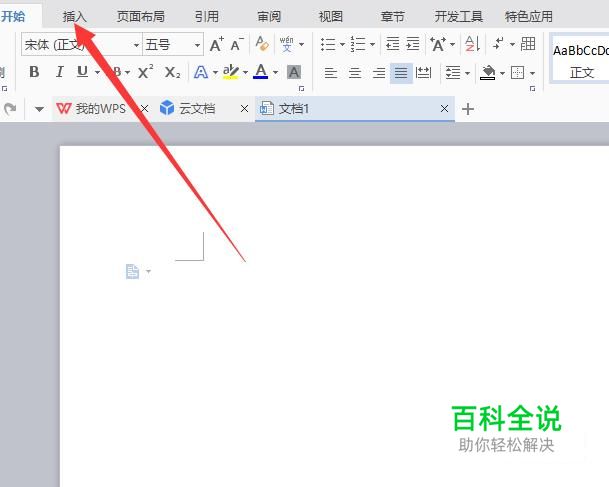609x487 pixels.
Task: Click the redo arrow icon
Action: point(10,109)
